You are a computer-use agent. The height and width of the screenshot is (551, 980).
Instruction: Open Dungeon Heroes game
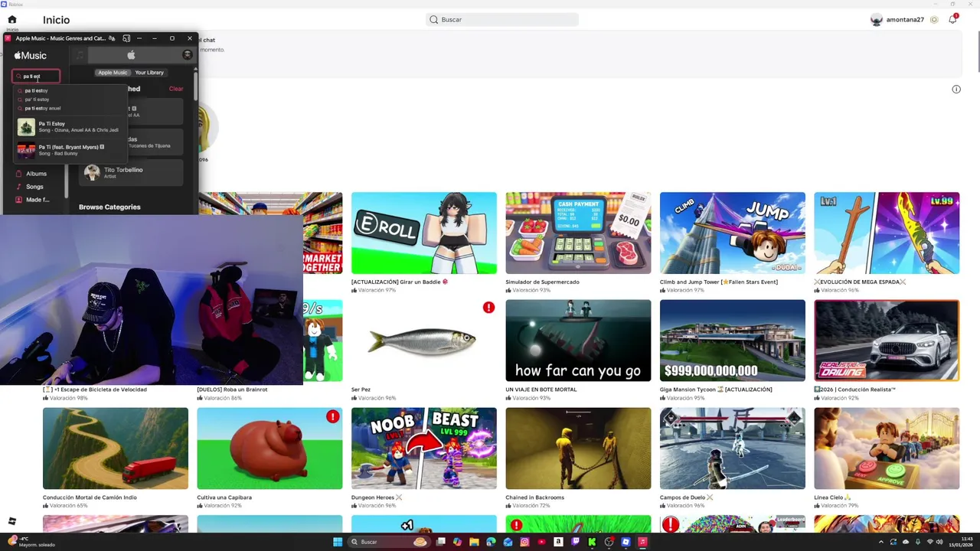pos(424,448)
